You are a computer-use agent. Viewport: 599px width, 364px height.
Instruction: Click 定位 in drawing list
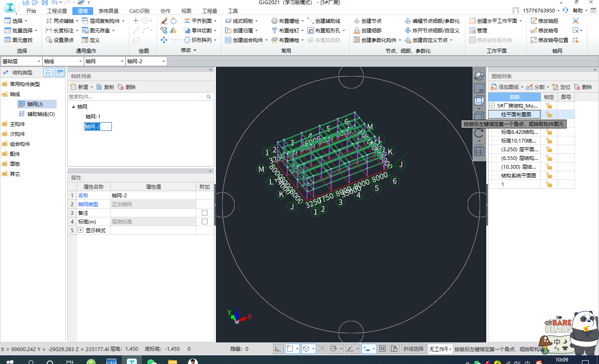pos(562,87)
